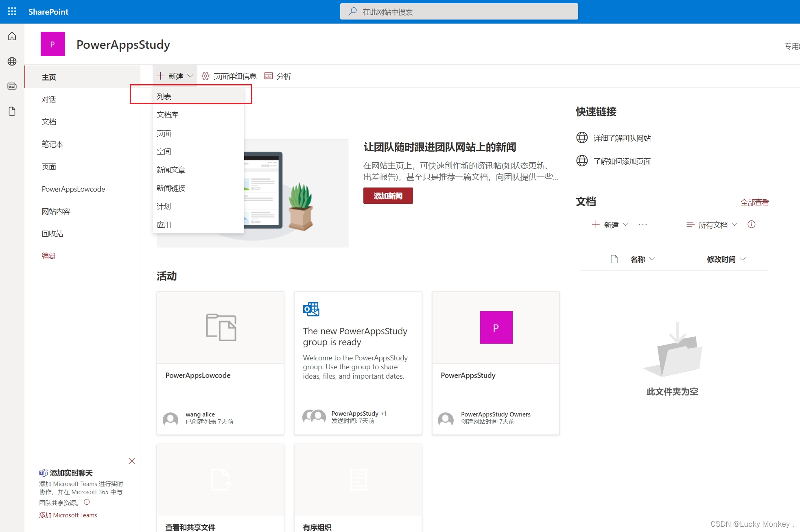Viewport: 800px width, 532px height.
Task: Click the 编辑 navigation link
Action: pyautogui.click(x=48, y=255)
